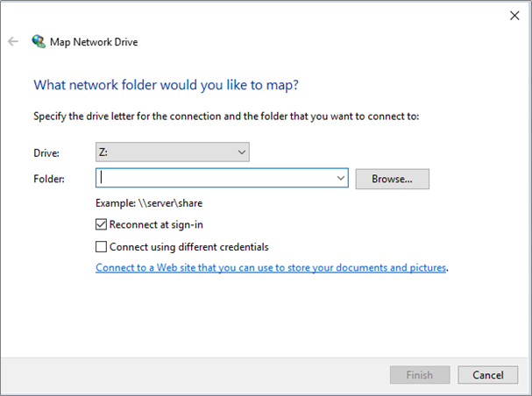Image resolution: width=532 pixels, height=396 pixels.
Task: Click the 'Reconnect at sign-in' label text
Action: click(x=156, y=224)
